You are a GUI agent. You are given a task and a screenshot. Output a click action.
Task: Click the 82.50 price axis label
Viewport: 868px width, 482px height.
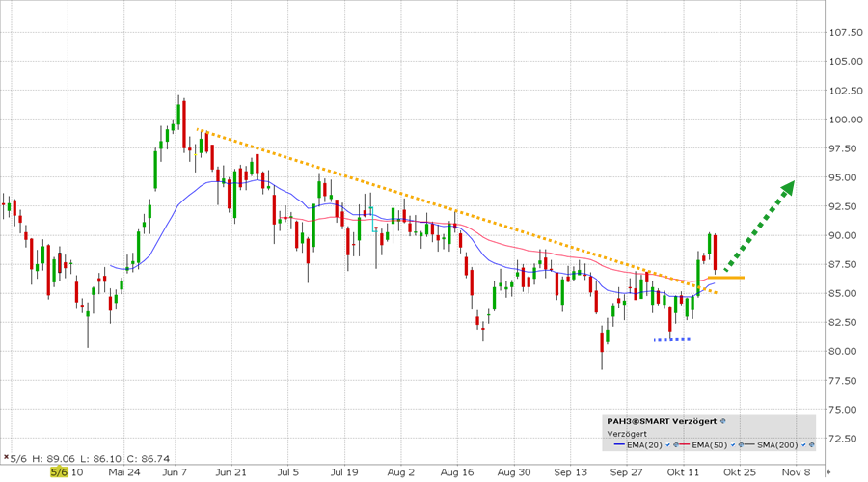click(845, 323)
